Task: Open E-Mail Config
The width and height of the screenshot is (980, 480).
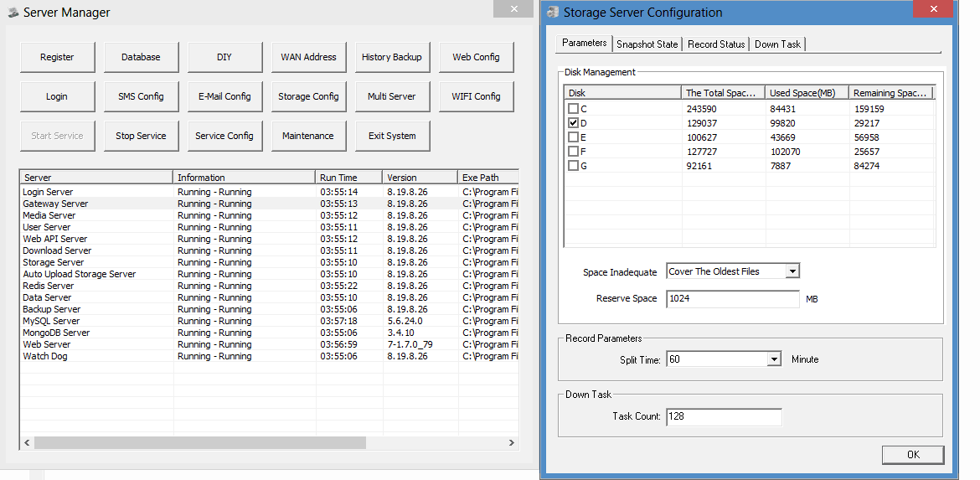Action: click(x=225, y=96)
